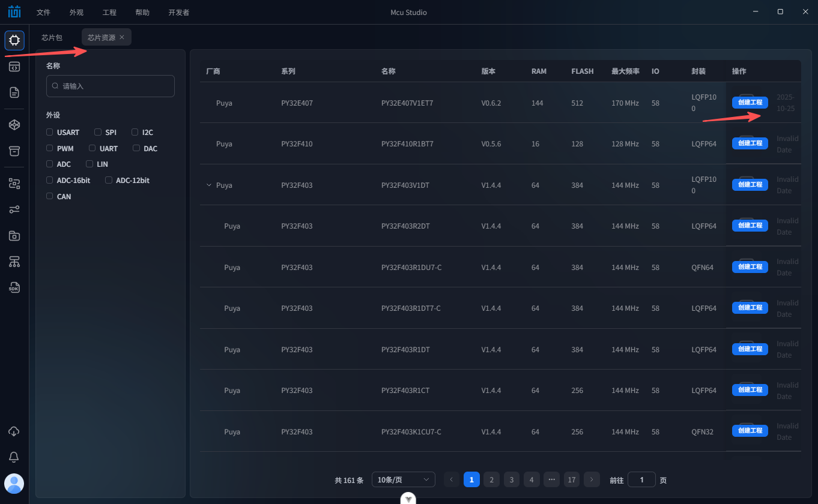
Task: Check the CAN peripheral checkbox
Action: click(x=50, y=196)
